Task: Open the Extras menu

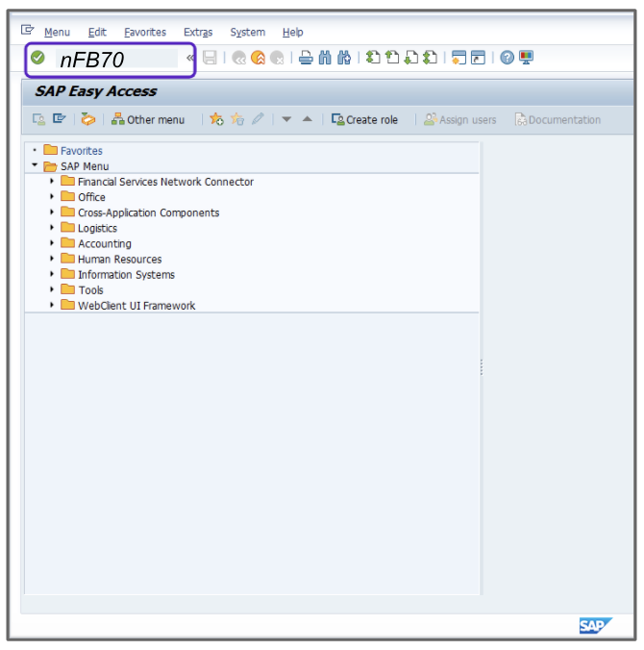Action: pos(198,32)
